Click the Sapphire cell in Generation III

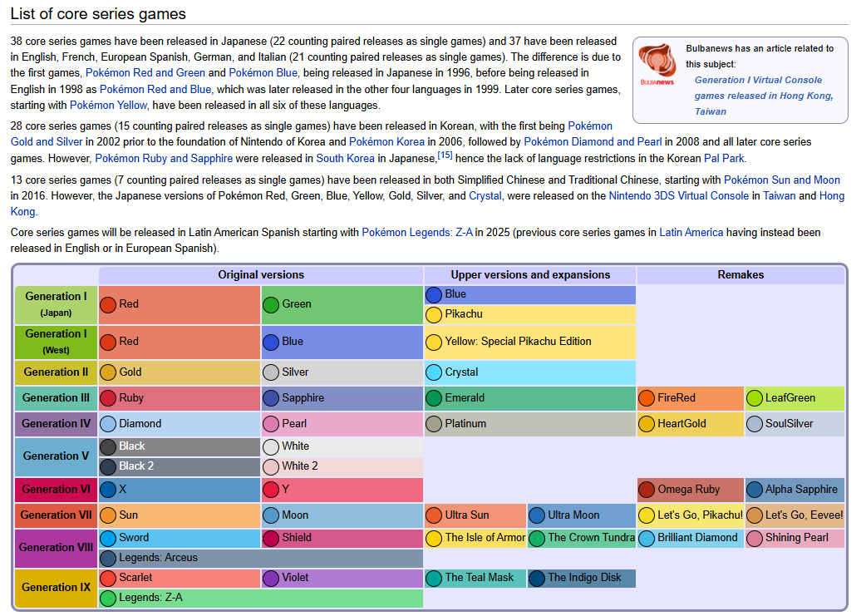[342, 398]
